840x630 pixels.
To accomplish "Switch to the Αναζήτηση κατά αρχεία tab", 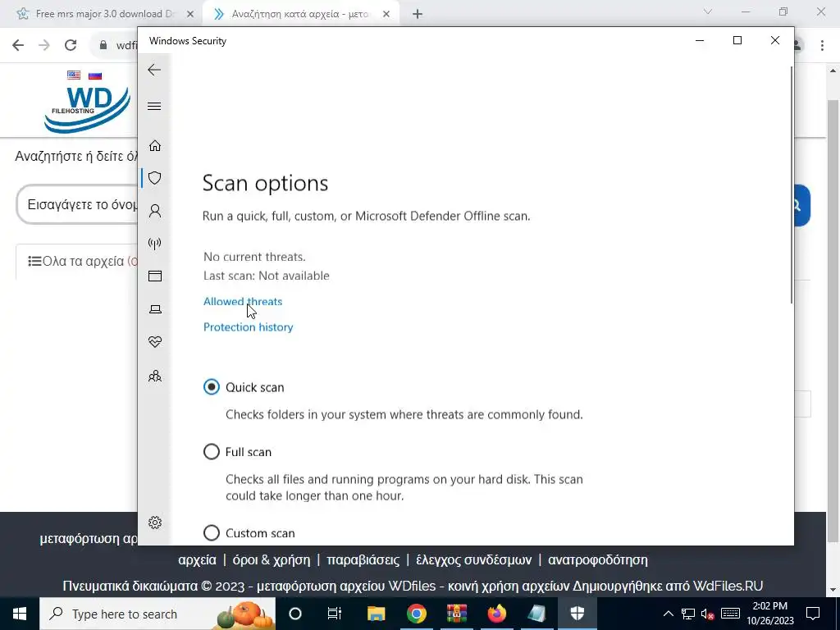I will (x=300, y=14).
